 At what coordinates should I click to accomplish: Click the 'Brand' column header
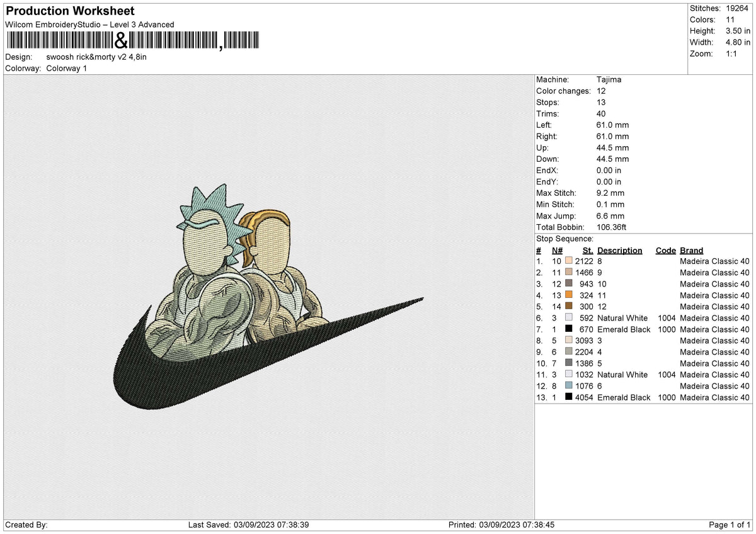point(691,250)
